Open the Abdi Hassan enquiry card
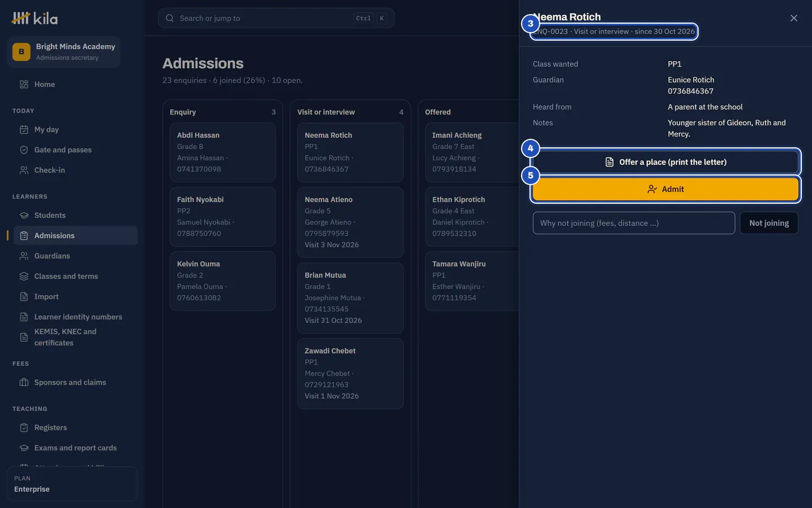Image resolution: width=812 pixels, height=508 pixels. (223, 152)
